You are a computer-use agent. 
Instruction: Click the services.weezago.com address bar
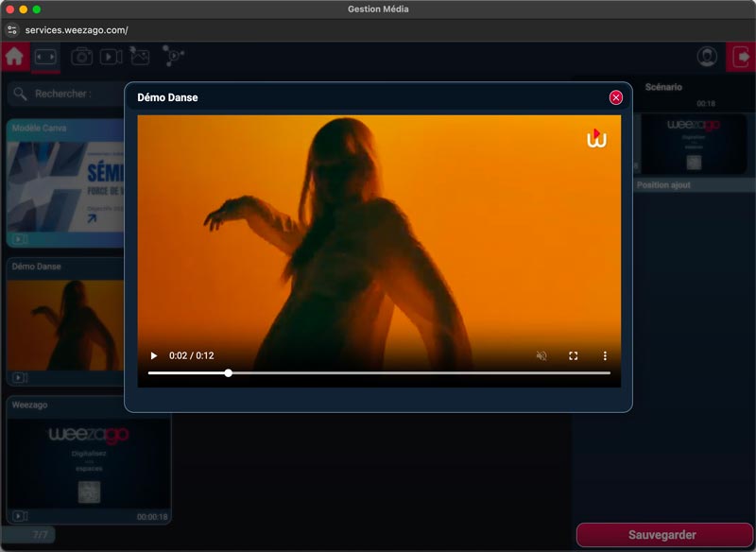click(77, 30)
